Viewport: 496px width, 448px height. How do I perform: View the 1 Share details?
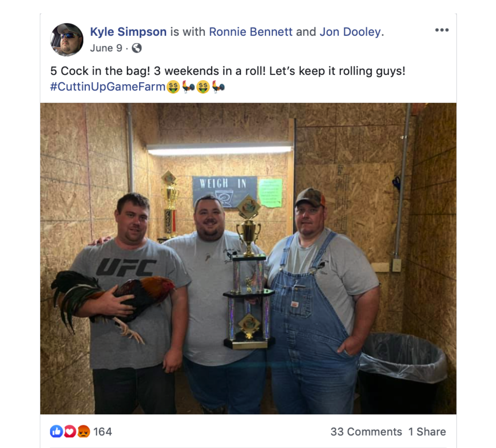pyautogui.click(x=427, y=432)
